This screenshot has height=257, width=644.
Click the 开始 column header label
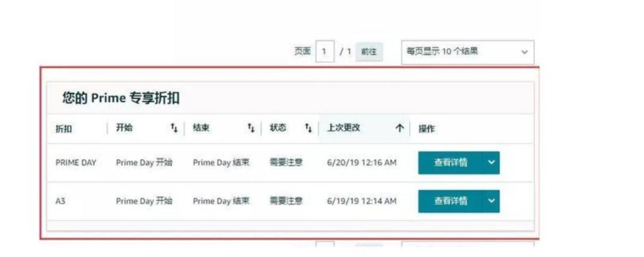(124, 128)
